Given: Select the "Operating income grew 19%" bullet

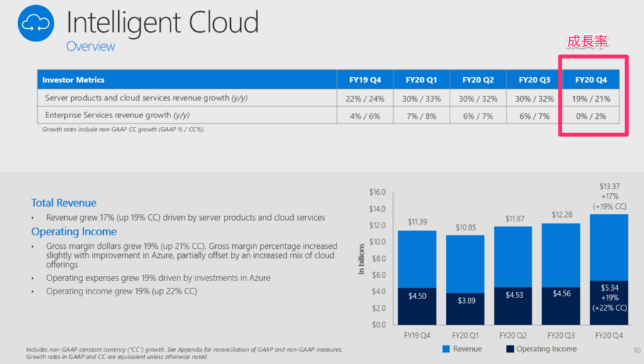Looking at the screenshot, I should pos(121,291).
